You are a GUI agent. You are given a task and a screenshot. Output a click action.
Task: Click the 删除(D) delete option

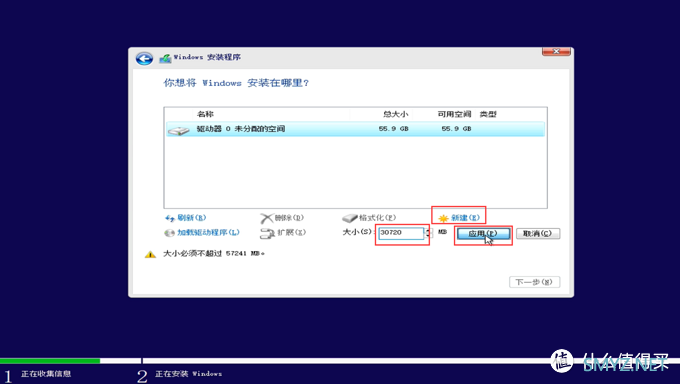[x=289, y=218]
